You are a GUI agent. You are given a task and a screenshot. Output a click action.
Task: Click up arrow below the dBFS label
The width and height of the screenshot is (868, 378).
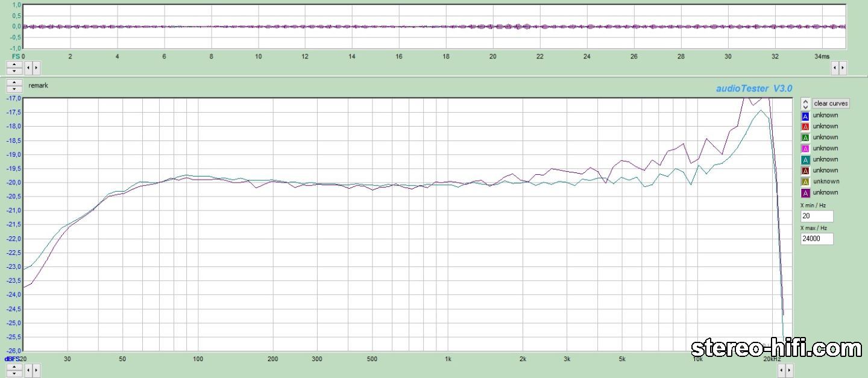click(x=14, y=367)
